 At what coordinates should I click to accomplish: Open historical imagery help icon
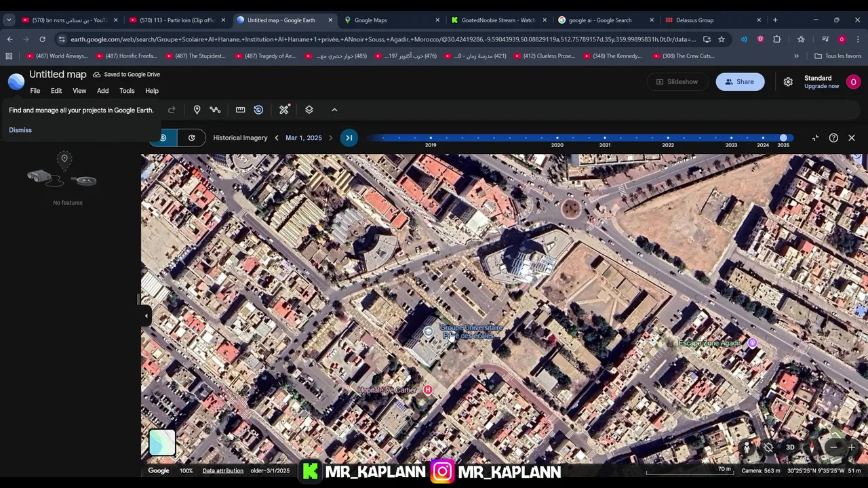tap(833, 138)
